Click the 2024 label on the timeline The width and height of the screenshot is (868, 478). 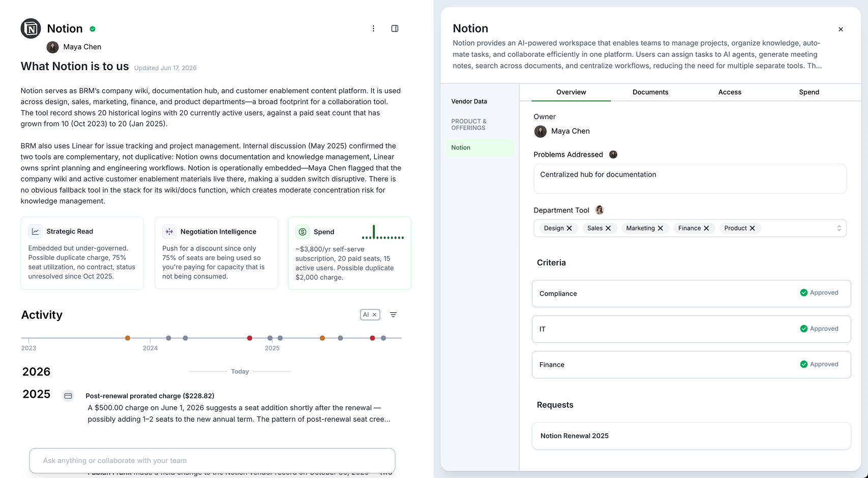coord(150,348)
